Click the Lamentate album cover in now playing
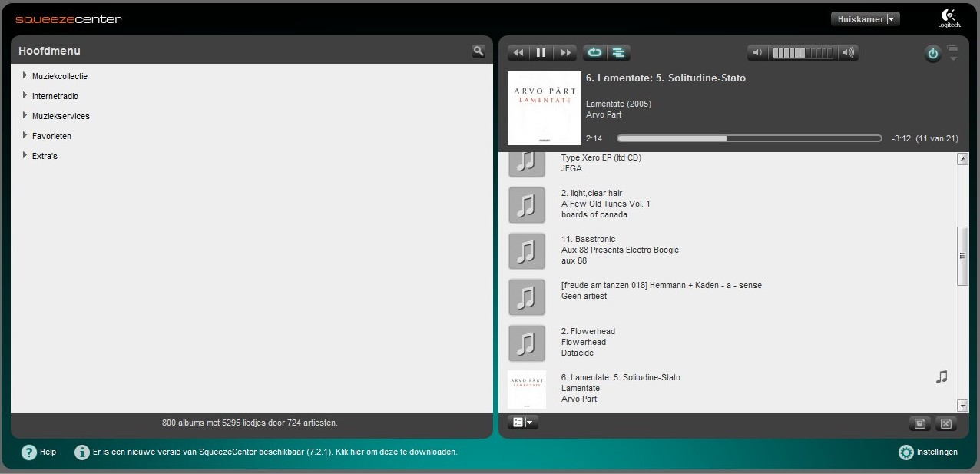Image resolution: width=980 pixels, height=474 pixels. coord(545,108)
